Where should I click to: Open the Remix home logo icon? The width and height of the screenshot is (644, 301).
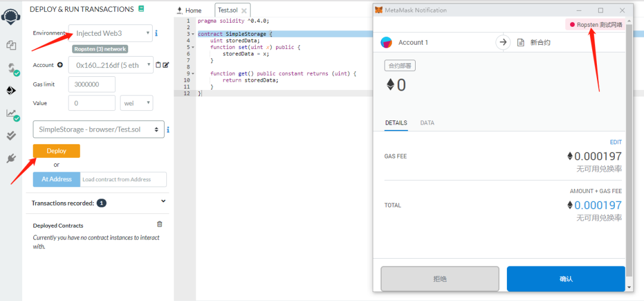[x=11, y=15]
